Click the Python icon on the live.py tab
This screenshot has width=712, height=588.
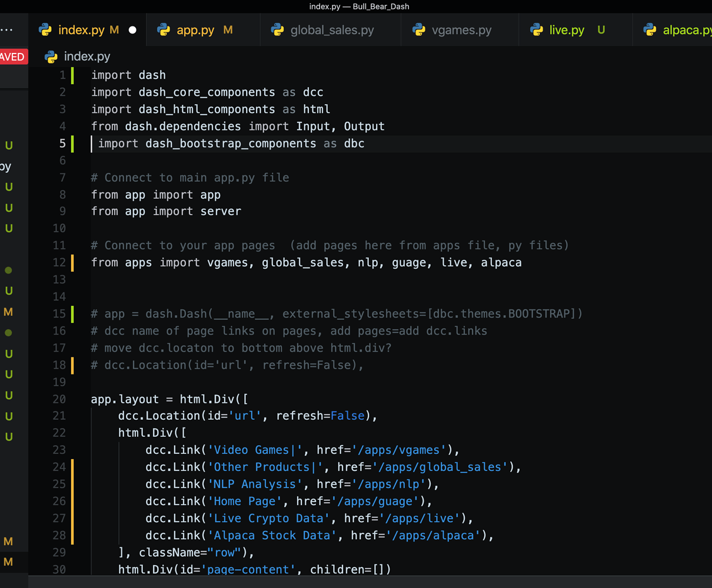(x=536, y=29)
